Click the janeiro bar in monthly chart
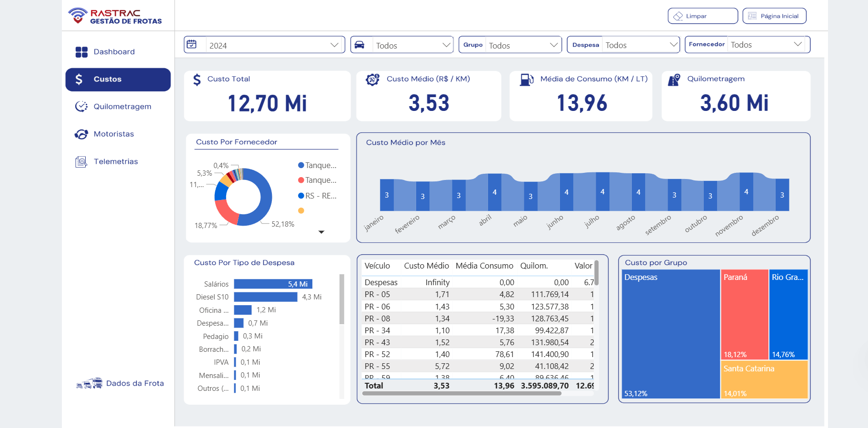This screenshot has height=428, width=868. (x=387, y=195)
